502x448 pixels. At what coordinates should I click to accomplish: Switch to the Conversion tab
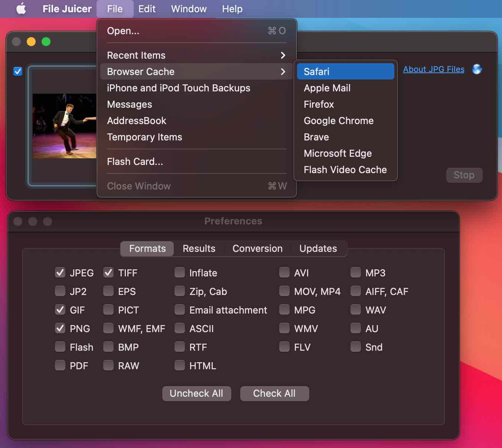coord(257,249)
